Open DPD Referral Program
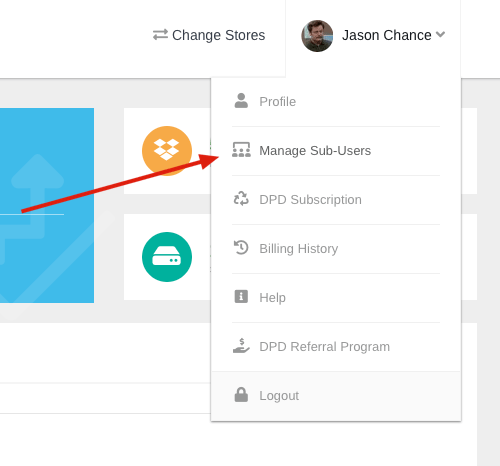500x466 pixels. pos(336,347)
